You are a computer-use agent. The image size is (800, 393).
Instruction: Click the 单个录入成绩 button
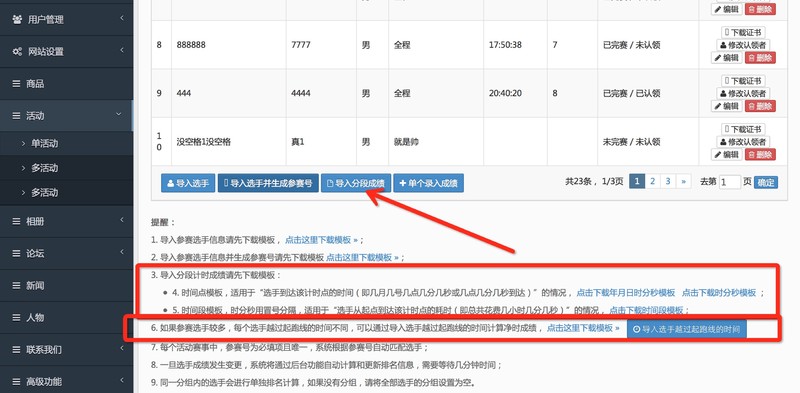pos(428,183)
